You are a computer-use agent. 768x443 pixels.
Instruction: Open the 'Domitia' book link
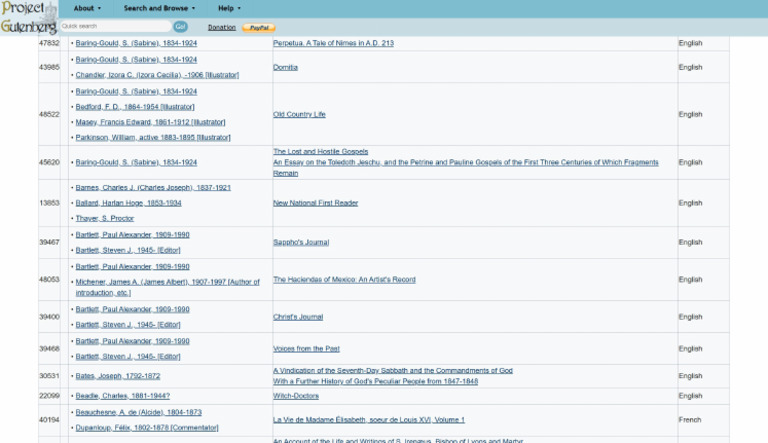pos(285,67)
